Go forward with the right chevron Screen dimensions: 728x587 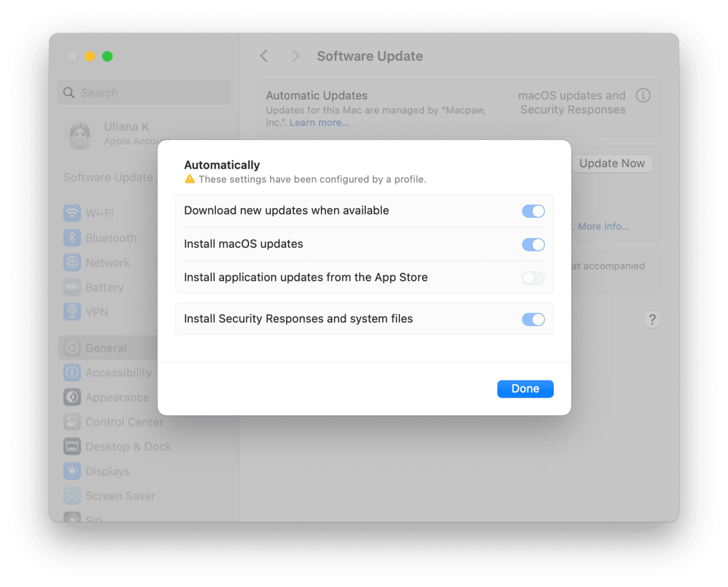(295, 56)
